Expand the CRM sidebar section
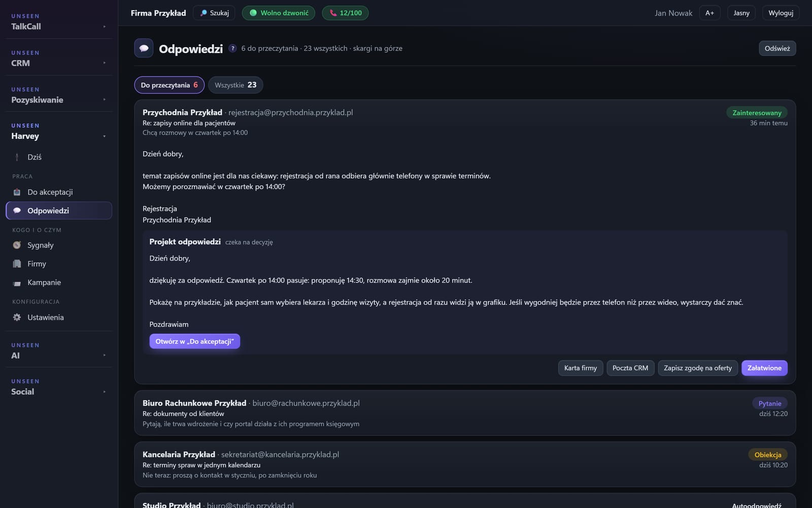Image resolution: width=812 pixels, height=508 pixels. pos(59,58)
